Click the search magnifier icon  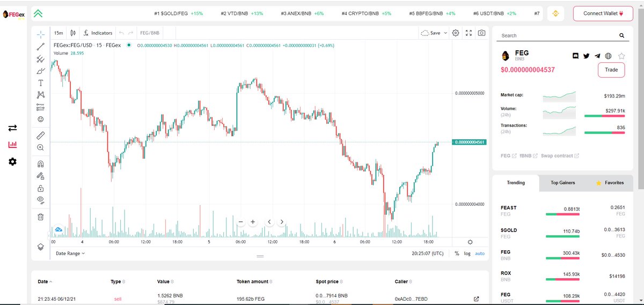pos(622,35)
